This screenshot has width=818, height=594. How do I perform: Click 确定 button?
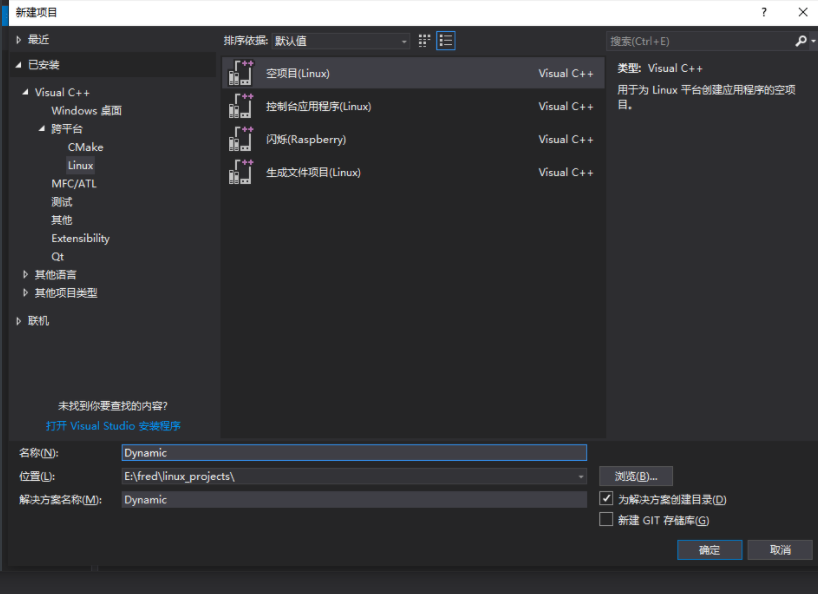[709, 550]
